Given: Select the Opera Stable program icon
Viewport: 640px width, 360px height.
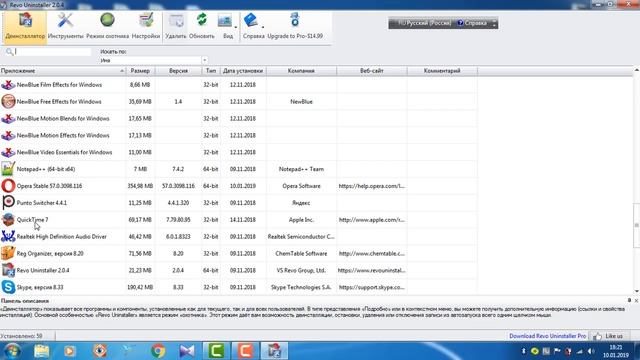Looking at the screenshot, I should pos(8,186).
